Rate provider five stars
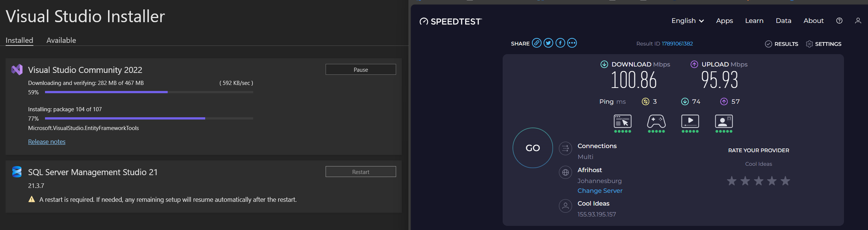 [x=785, y=181]
